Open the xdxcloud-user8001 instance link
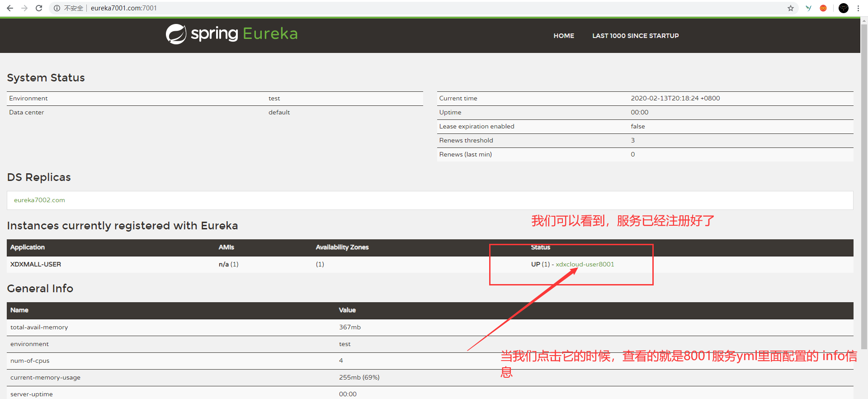Screen dimensions: 868x399 pyautogui.click(x=585, y=264)
